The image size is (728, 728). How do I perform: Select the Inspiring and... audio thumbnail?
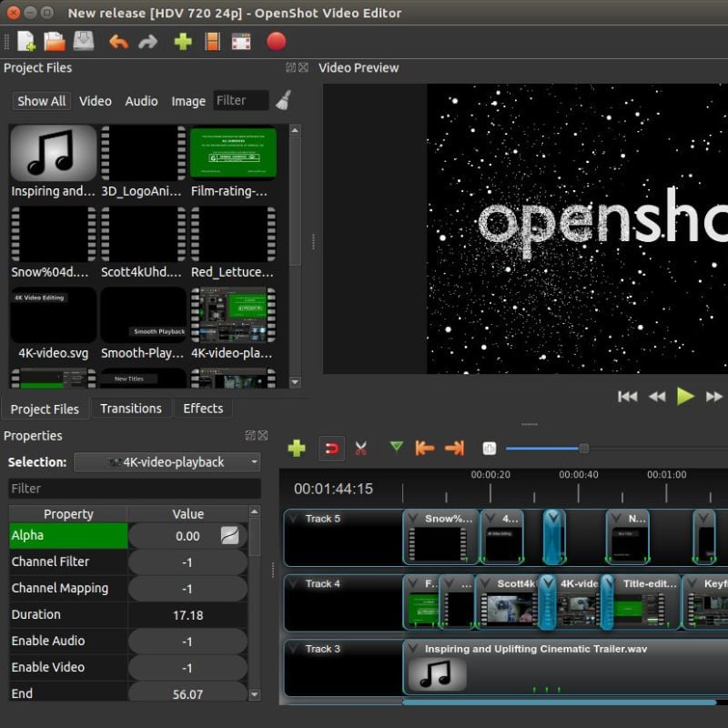[54, 154]
